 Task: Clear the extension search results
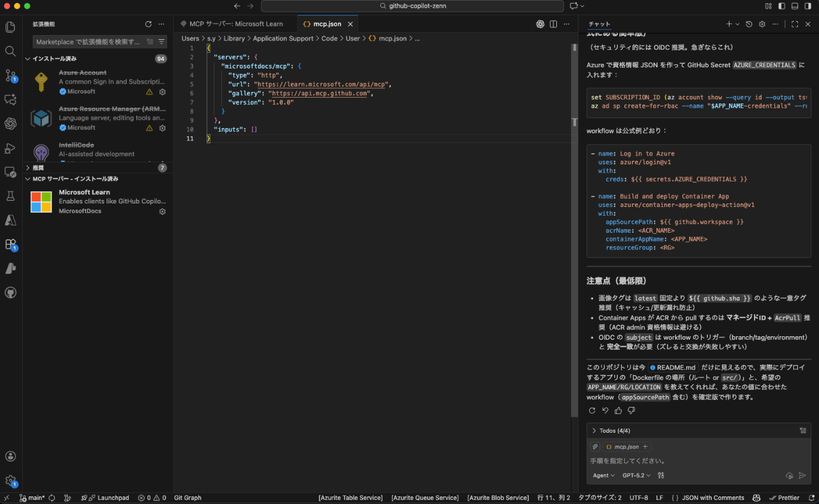(150, 42)
